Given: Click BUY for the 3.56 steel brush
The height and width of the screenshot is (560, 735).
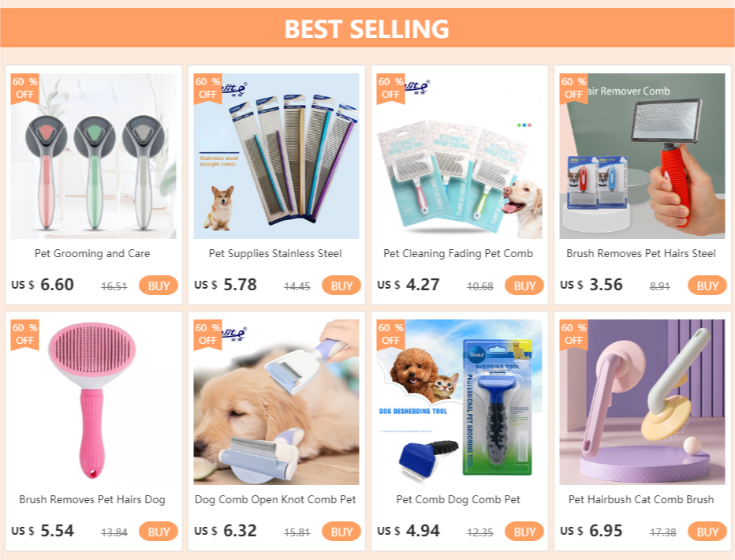Looking at the screenshot, I should 707,286.
